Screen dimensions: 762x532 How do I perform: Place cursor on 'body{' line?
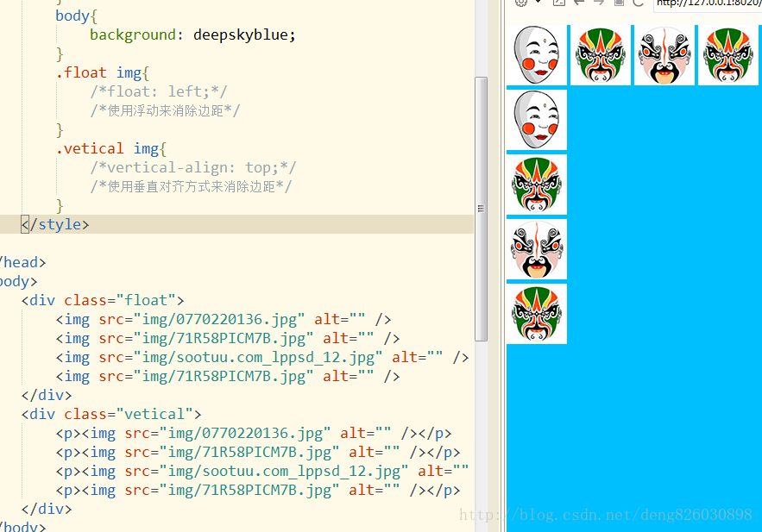76,16
